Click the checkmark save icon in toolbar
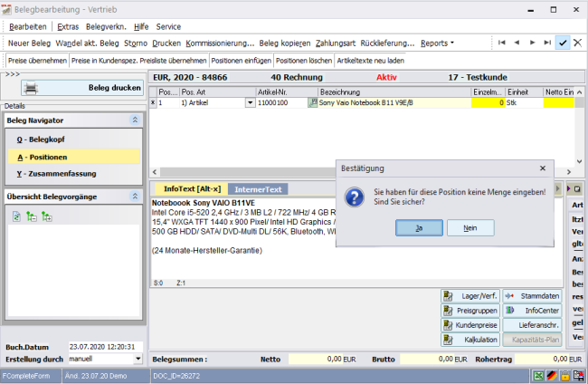The image size is (588, 384). click(x=563, y=43)
